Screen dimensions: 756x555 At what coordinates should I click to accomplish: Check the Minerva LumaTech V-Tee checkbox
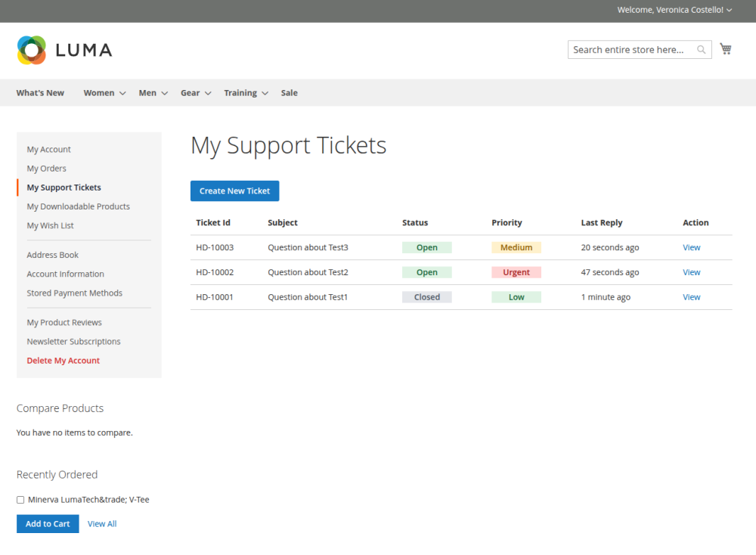(20, 500)
